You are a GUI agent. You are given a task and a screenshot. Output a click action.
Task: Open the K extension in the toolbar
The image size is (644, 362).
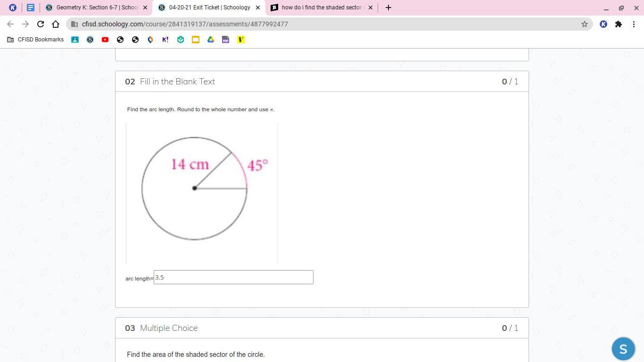coord(603,24)
